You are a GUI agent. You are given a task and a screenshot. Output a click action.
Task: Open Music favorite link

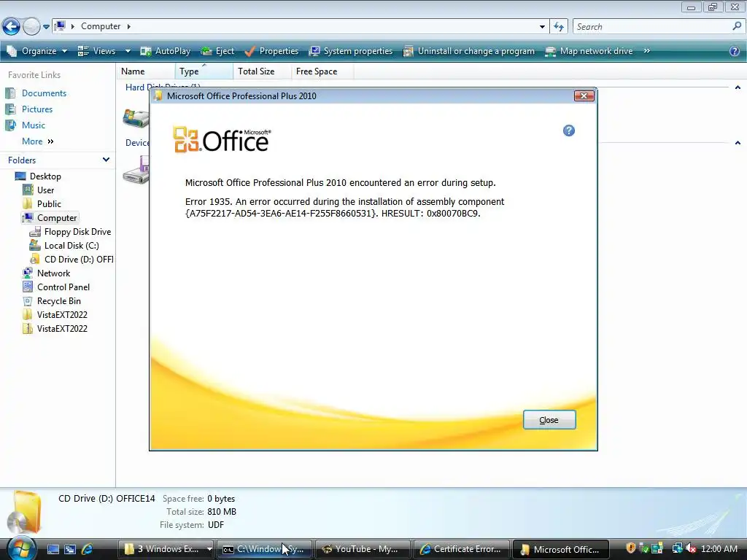click(x=34, y=125)
